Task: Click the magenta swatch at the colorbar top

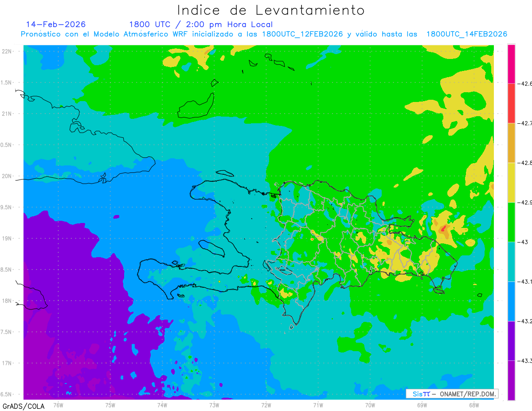Action: [x=511, y=64]
